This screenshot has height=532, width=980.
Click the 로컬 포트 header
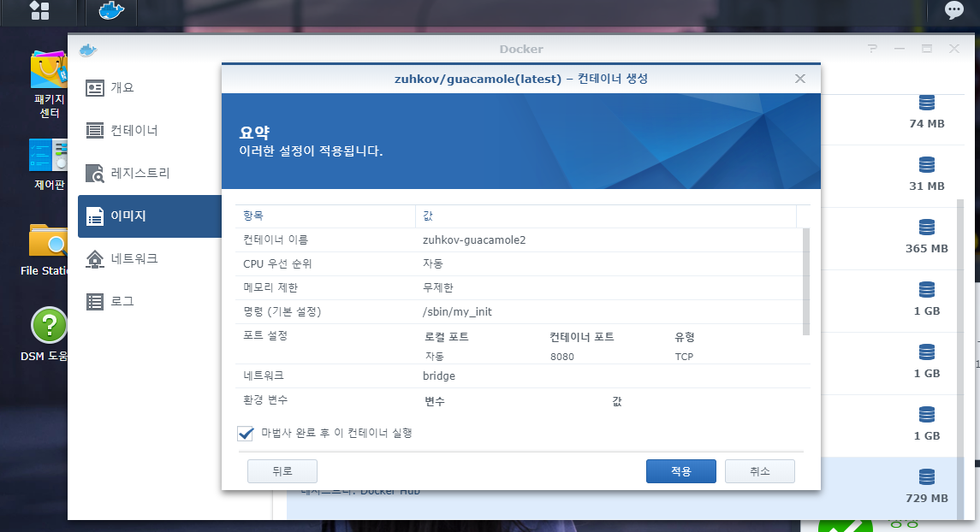[x=446, y=337]
